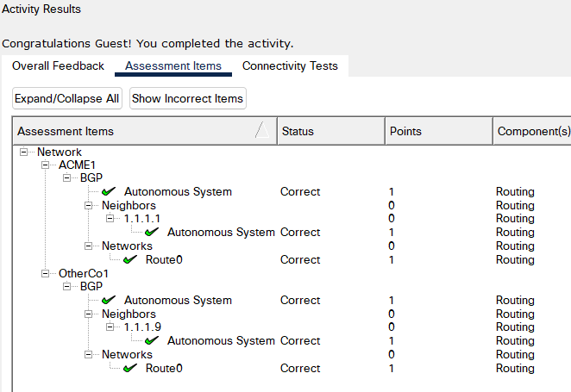This screenshot has height=392, width=571.
Task: Click checkmark beside OtherCo1 BGP Autonomous System
Action: [109, 300]
